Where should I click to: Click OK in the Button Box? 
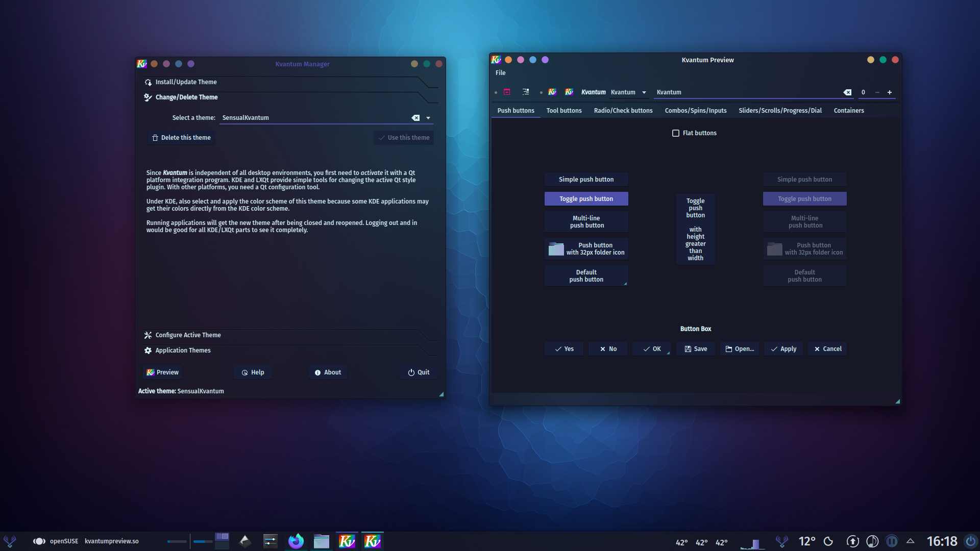(651, 349)
